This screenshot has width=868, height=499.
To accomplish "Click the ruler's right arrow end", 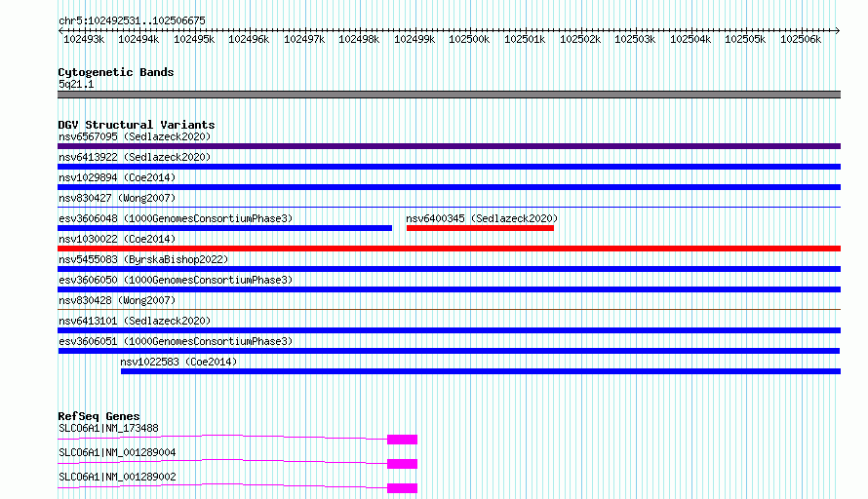I will (838, 30).
